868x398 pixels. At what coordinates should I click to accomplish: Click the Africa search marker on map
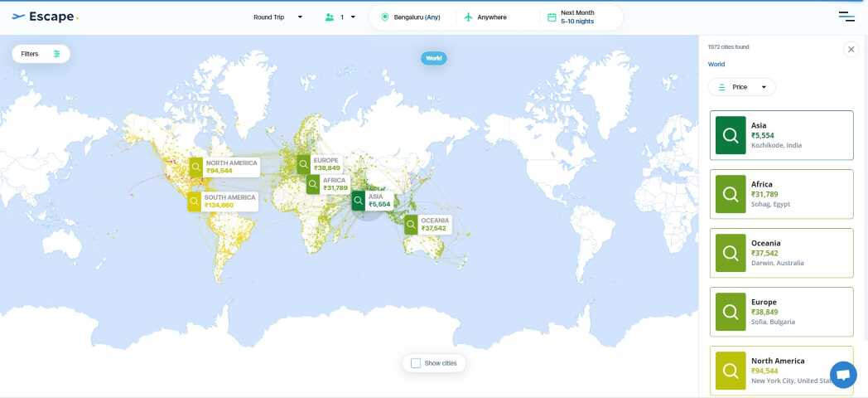(313, 184)
